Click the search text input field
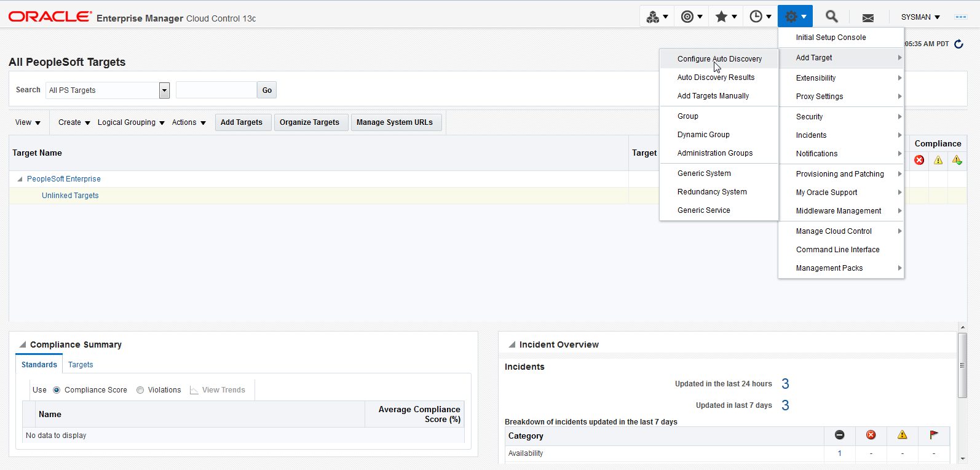Image resolution: width=980 pixels, height=470 pixels. (216, 90)
